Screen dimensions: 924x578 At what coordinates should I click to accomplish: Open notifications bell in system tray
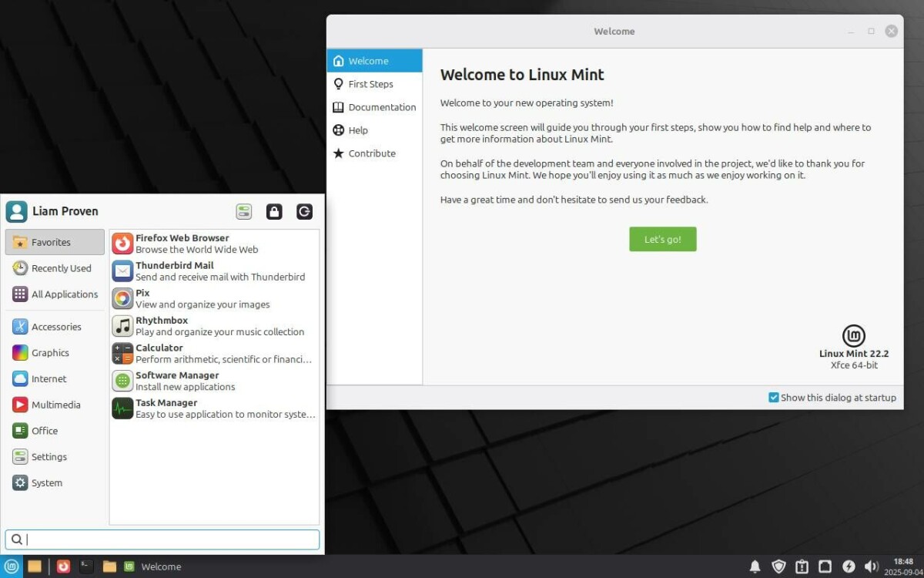click(755, 566)
